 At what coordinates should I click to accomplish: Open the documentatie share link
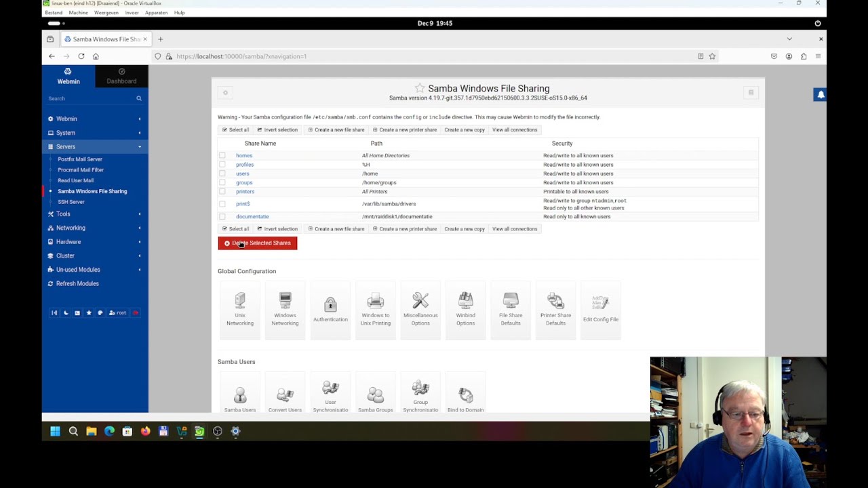point(252,217)
